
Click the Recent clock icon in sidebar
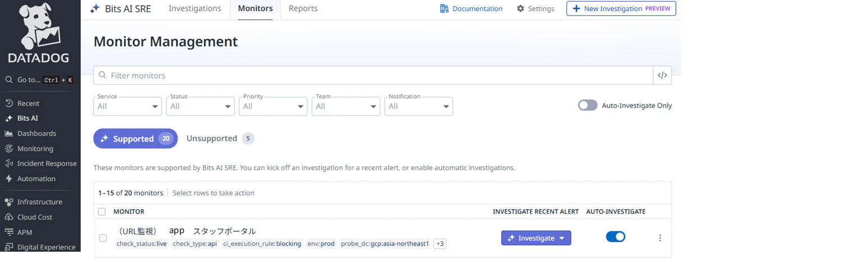click(9, 103)
